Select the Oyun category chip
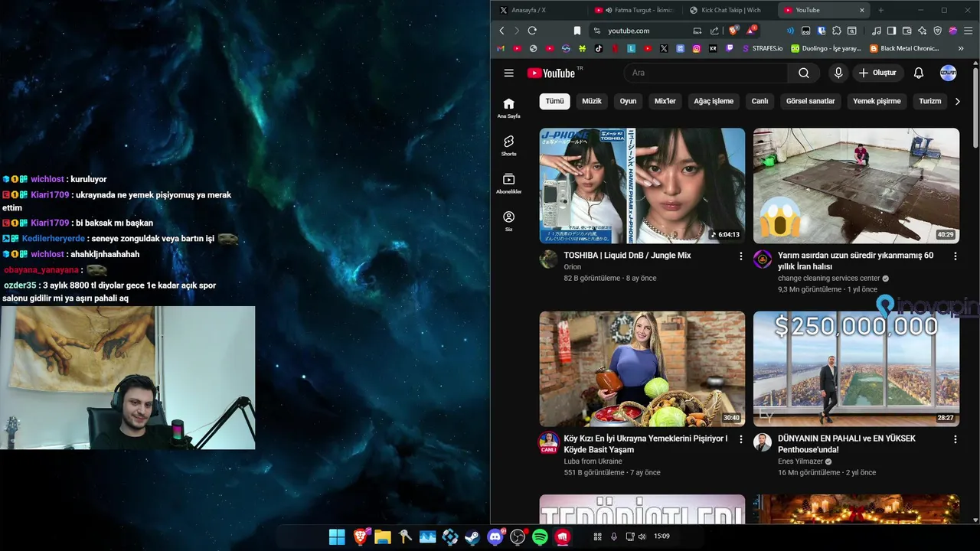This screenshot has height=551, width=980. [x=628, y=101]
